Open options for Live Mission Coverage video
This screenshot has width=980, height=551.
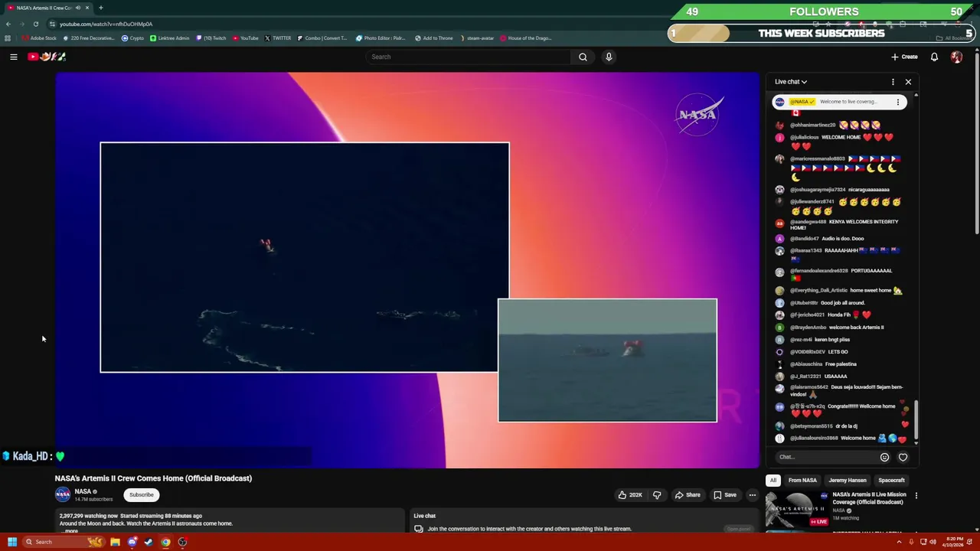pyautogui.click(x=916, y=496)
